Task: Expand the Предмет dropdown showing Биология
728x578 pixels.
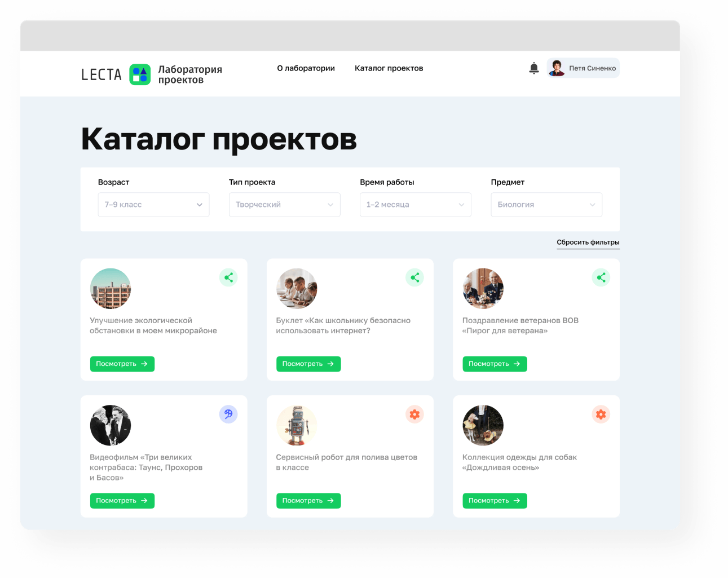Action: (546, 205)
